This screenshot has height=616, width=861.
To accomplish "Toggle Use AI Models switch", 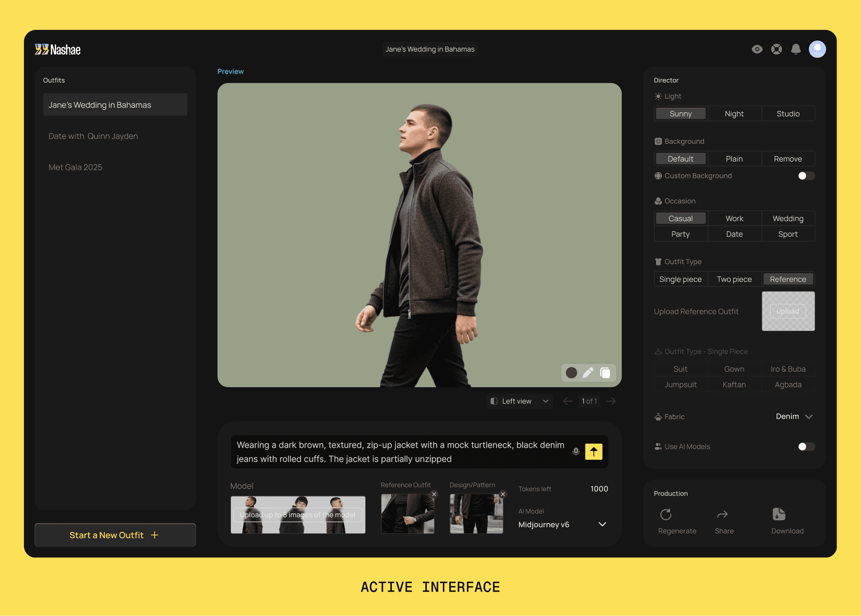I will click(x=806, y=447).
